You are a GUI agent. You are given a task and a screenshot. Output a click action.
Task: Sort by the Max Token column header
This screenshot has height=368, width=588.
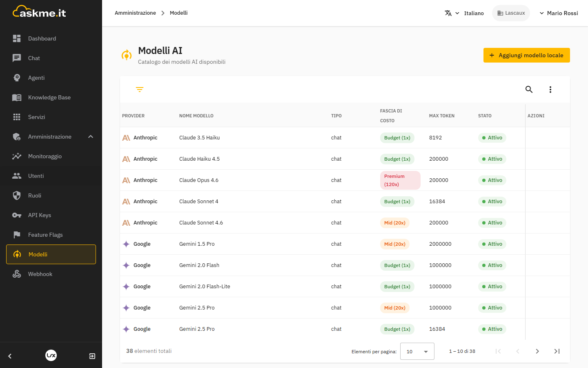(442, 116)
